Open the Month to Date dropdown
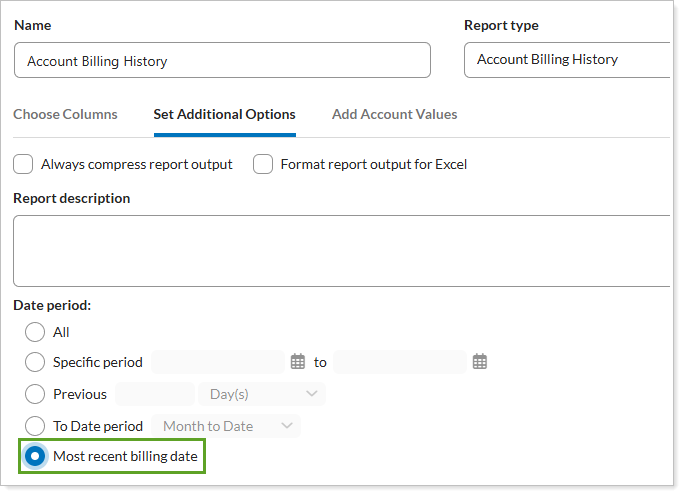Viewport: 683px width, 495px height. coord(226,426)
